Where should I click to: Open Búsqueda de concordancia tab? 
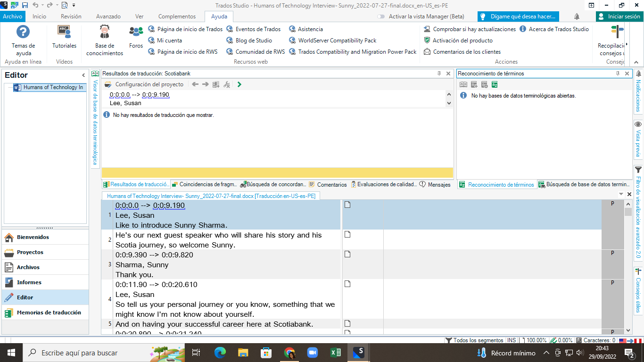274,185
